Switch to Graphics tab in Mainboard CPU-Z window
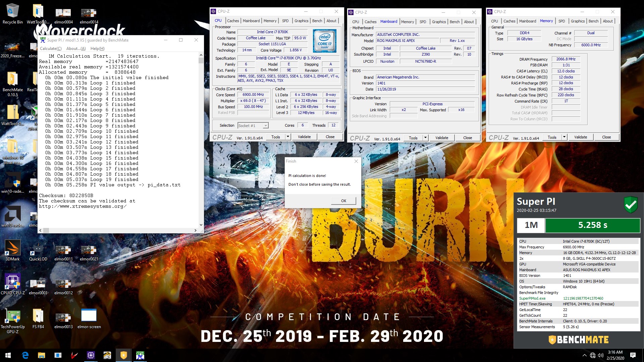The image size is (644, 362). tap(439, 22)
